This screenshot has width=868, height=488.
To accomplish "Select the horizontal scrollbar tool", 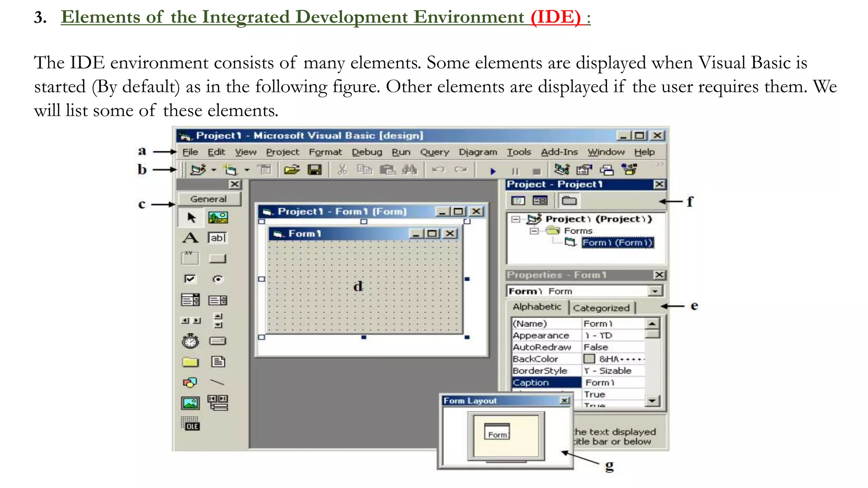I will pyautogui.click(x=191, y=321).
